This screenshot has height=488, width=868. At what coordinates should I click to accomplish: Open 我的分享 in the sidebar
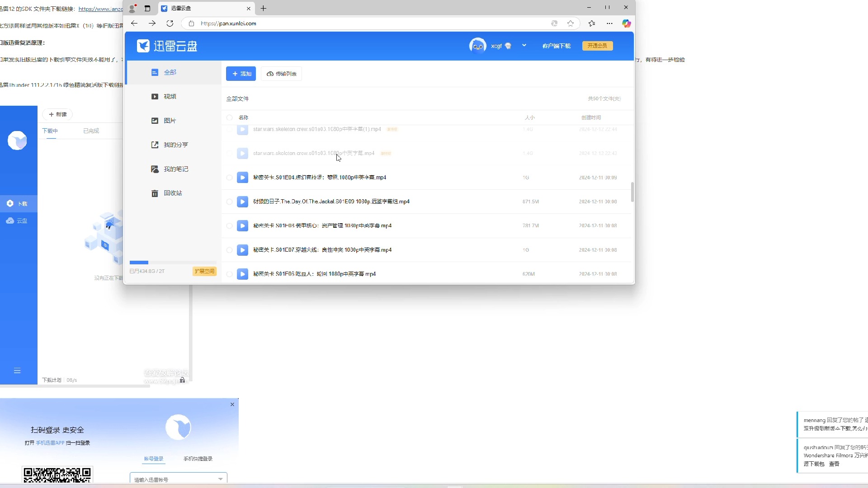point(174,145)
